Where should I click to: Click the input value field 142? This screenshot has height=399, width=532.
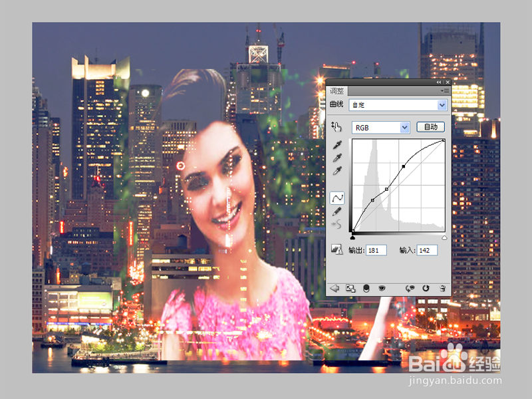(427, 251)
